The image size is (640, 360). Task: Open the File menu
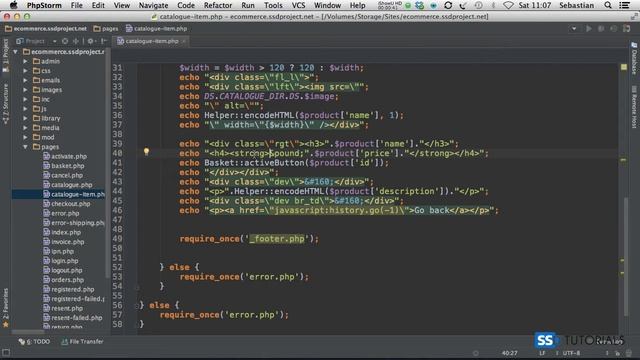pyautogui.click(x=76, y=5)
